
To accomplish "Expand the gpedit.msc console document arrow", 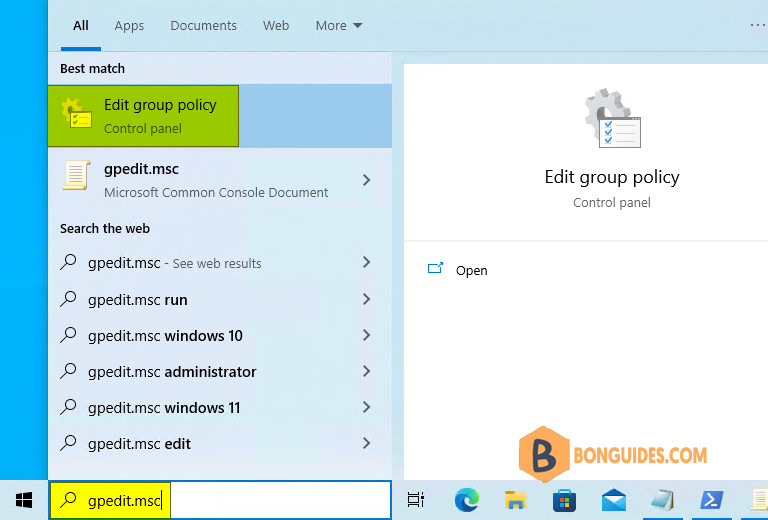I will tap(366, 180).
